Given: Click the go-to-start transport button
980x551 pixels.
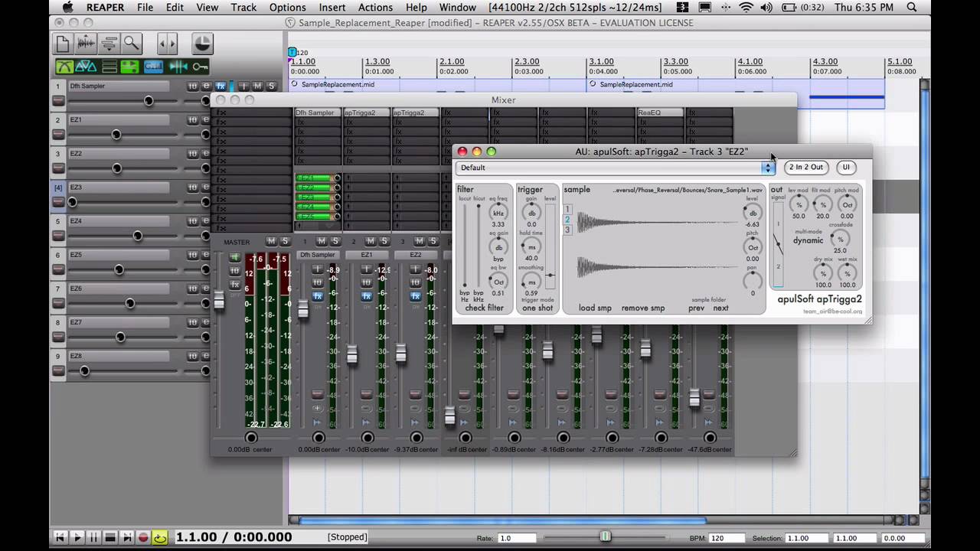Looking at the screenshot, I should pos(60,538).
